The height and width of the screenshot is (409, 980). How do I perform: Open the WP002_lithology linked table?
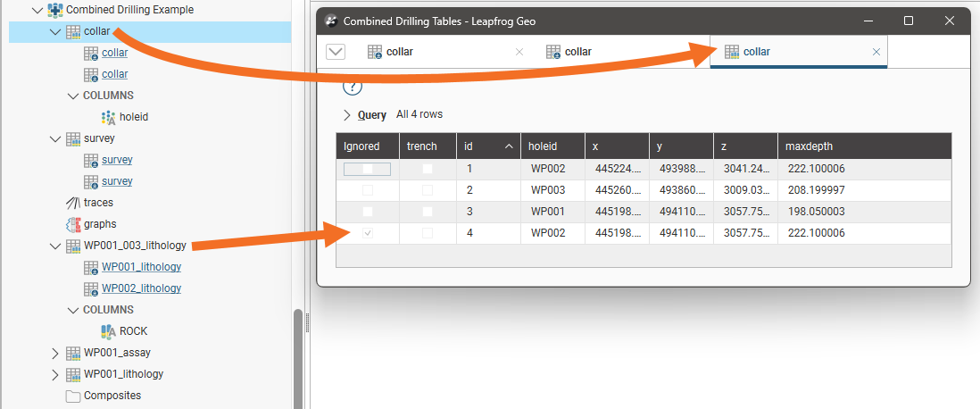click(x=141, y=288)
